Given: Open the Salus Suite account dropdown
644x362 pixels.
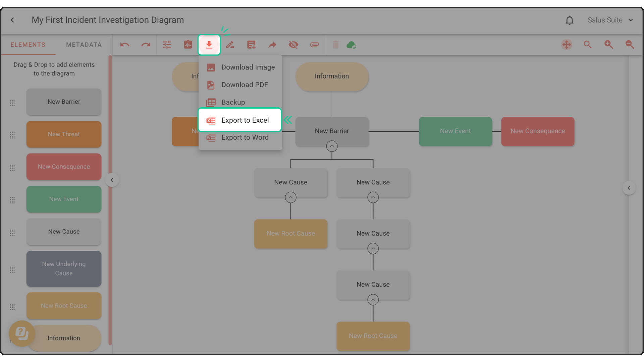Looking at the screenshot, I should (x=610, y=20).
